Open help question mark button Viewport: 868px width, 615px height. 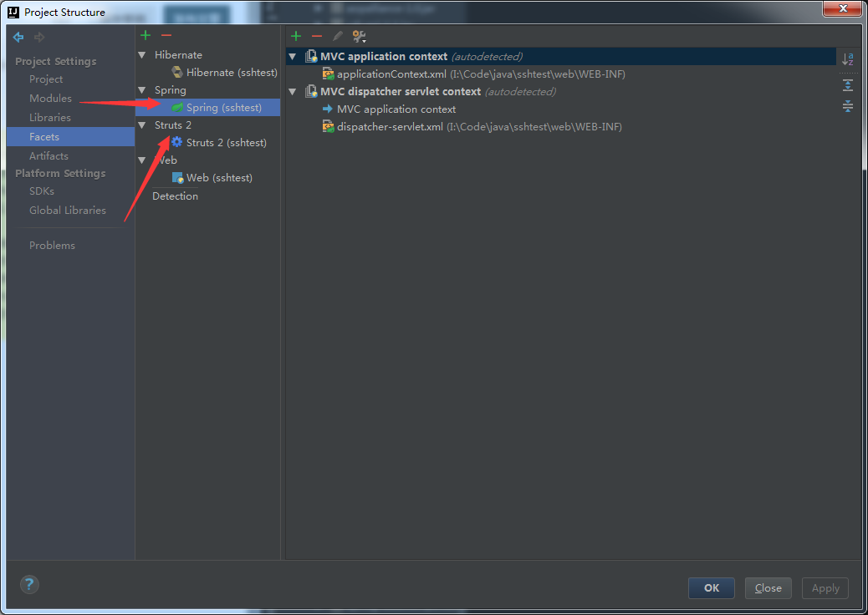click(29, 585)
